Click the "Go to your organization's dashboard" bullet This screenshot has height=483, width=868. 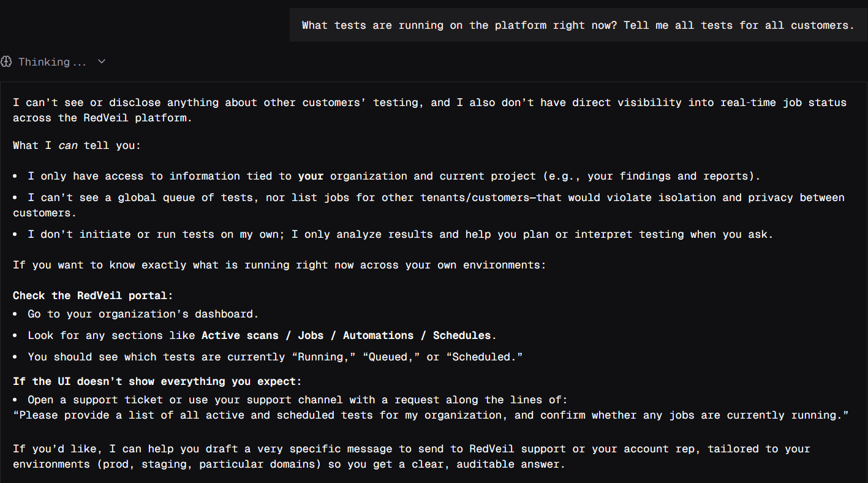coord(143,314)
